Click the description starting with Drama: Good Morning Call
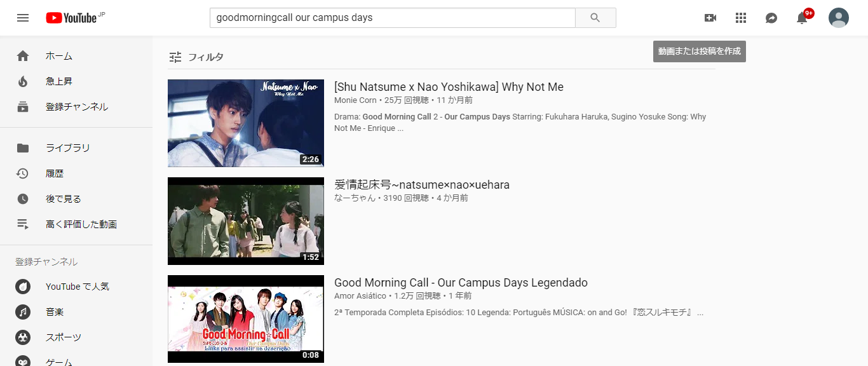 520,123
